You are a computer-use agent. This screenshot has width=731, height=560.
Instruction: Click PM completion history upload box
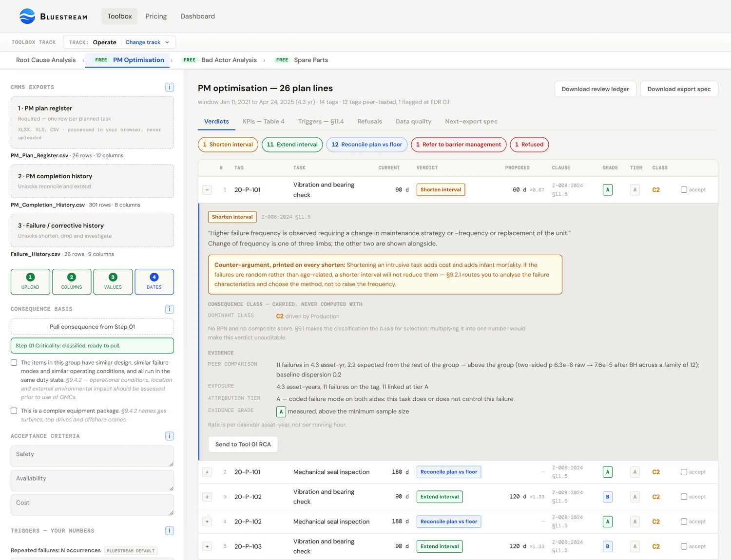(92, 181)
